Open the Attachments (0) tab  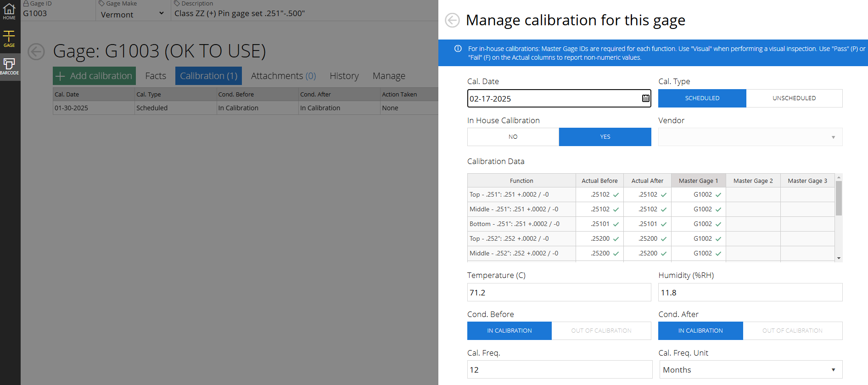[283, 76]
